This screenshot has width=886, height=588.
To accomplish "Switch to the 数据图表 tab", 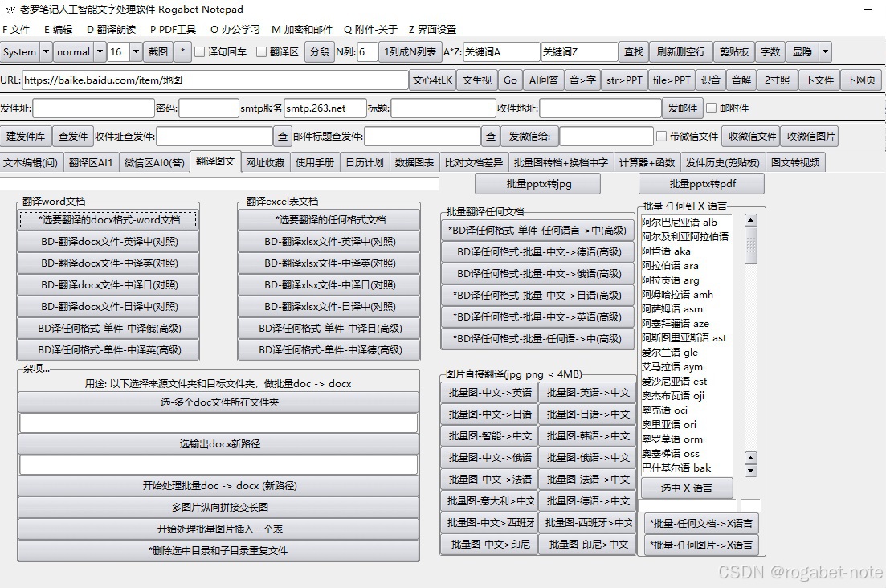I will pos(414,163).
